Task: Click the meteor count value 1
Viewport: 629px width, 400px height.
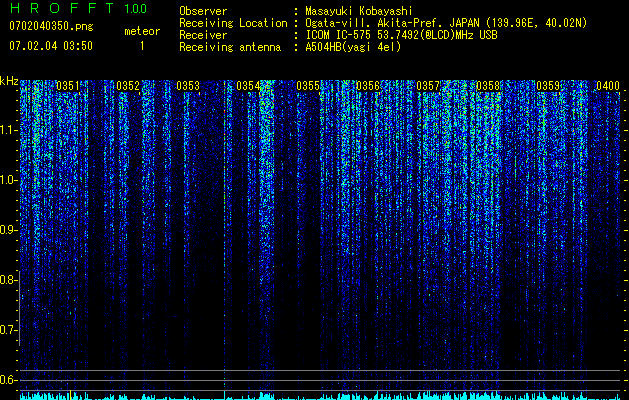Action: [x=142, y=47]
